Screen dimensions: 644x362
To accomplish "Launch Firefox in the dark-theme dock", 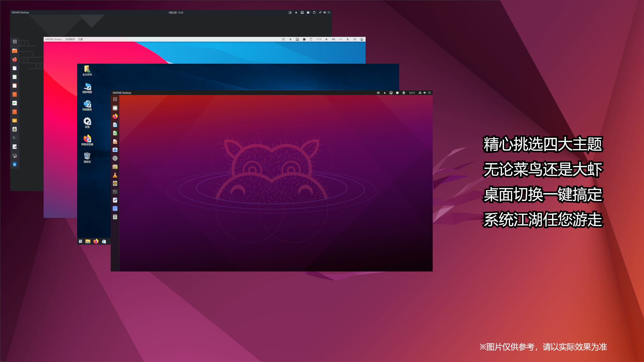I will pos(15,59).
